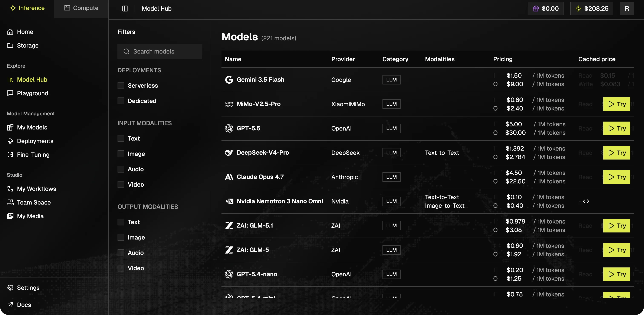Open Team Space
This screenshot has width=644, height=315.
click(29, 202)
